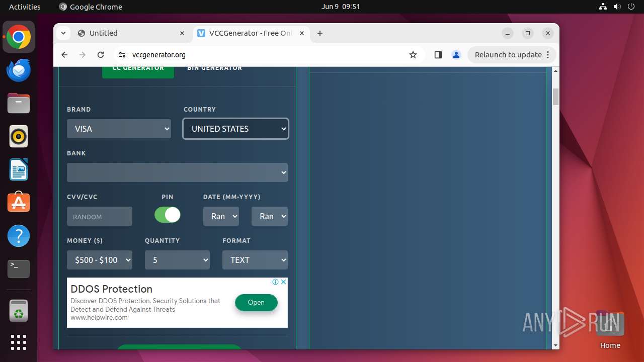Screen dimensions: 644x362
Task: View site information icon in address bar
Action: tap(122, 55)
